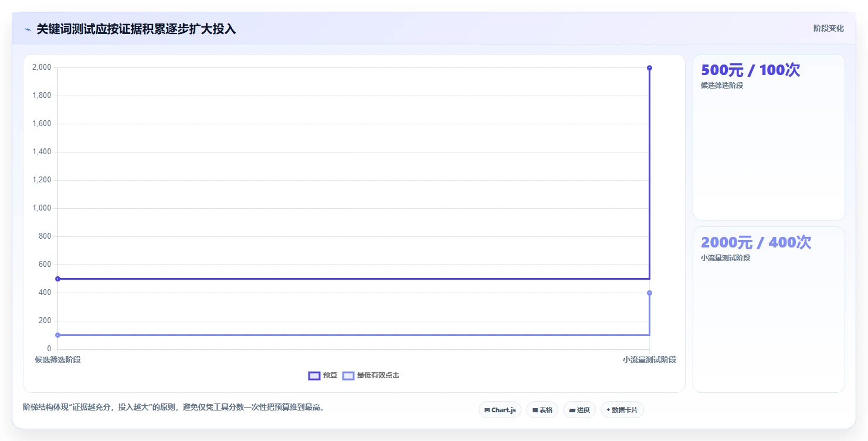
Task: Open the 进度 pill button
Action: pos(579,410)
